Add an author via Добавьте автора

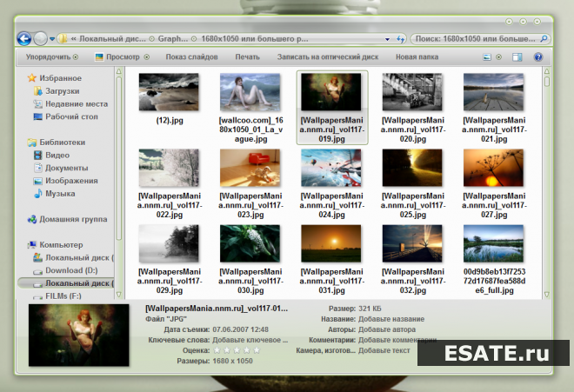pos(387,329)
